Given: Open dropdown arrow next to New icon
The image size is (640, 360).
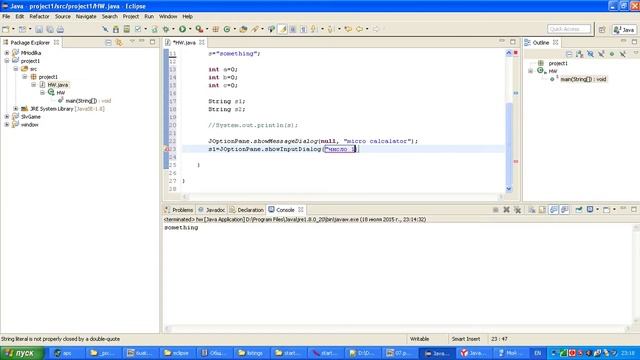Looking at the screenshot, I should coord(13,29).
